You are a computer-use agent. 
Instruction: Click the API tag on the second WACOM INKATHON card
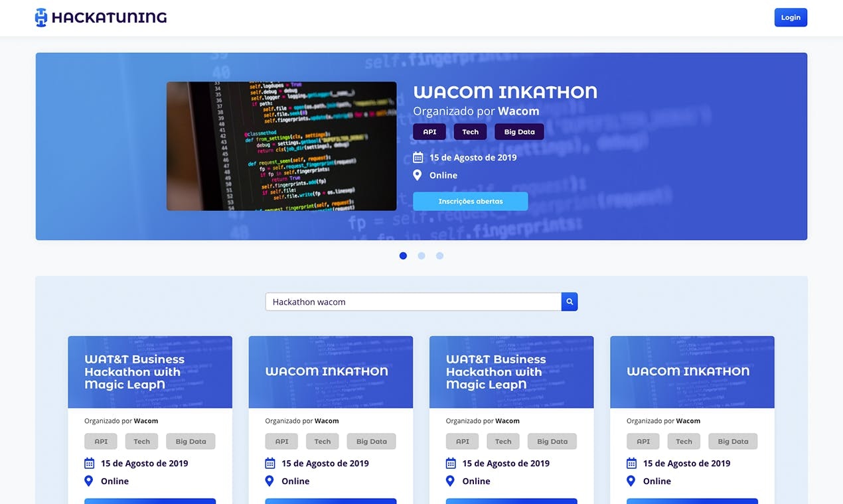click(x=281, y=441)
